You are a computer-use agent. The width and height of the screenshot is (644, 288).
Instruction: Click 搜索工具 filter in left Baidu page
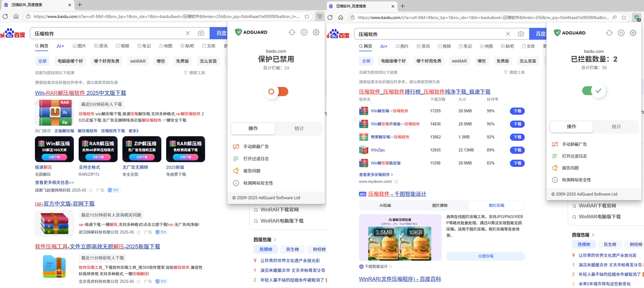tap(194, 73)
